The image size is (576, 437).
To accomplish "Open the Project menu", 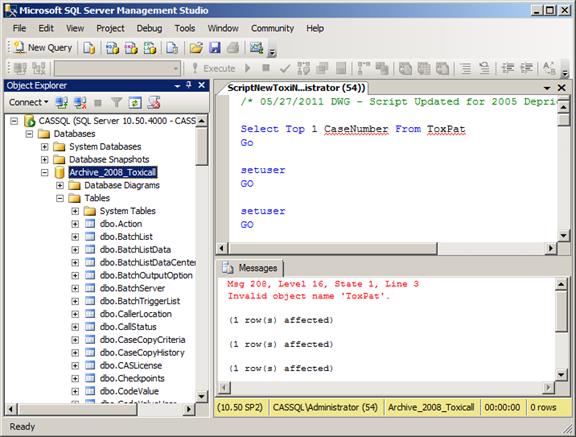I will tap(110, 28).
